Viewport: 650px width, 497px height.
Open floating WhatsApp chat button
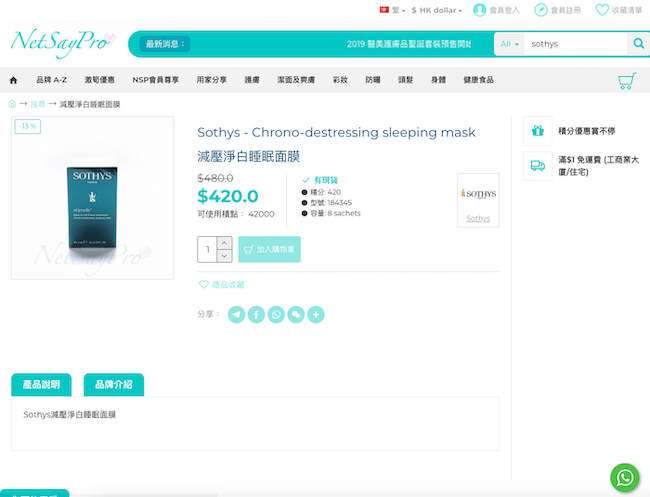pos(625,478)
